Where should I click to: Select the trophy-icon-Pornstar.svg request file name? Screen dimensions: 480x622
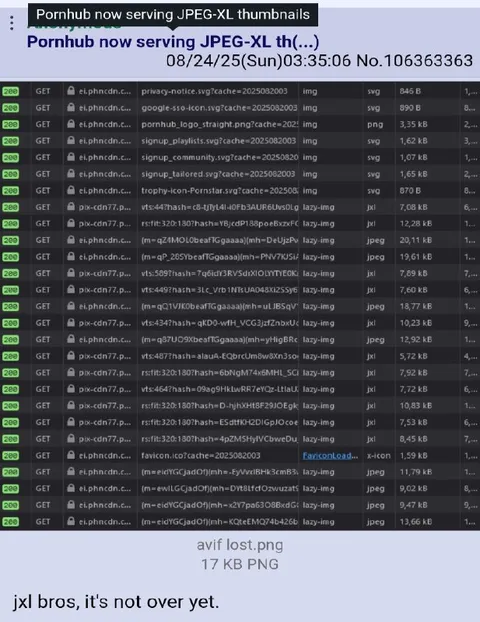(220, 190)
